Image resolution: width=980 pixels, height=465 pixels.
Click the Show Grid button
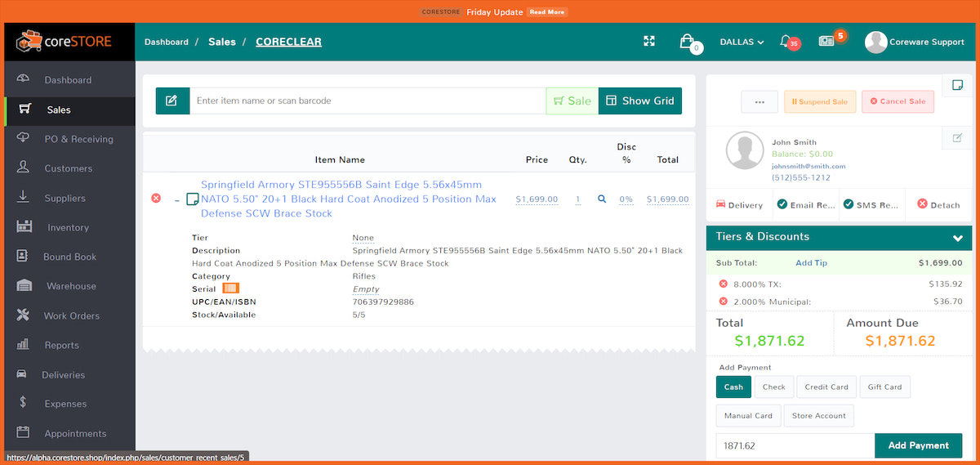(640, 101)
